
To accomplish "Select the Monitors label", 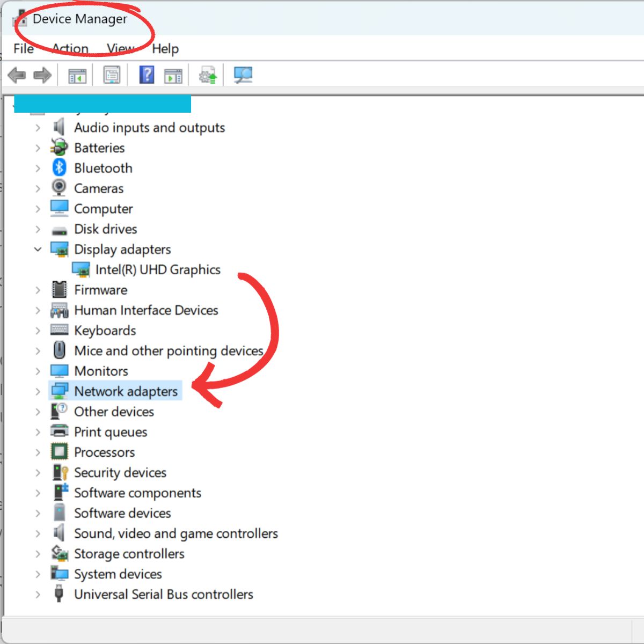I will (101, 371).
